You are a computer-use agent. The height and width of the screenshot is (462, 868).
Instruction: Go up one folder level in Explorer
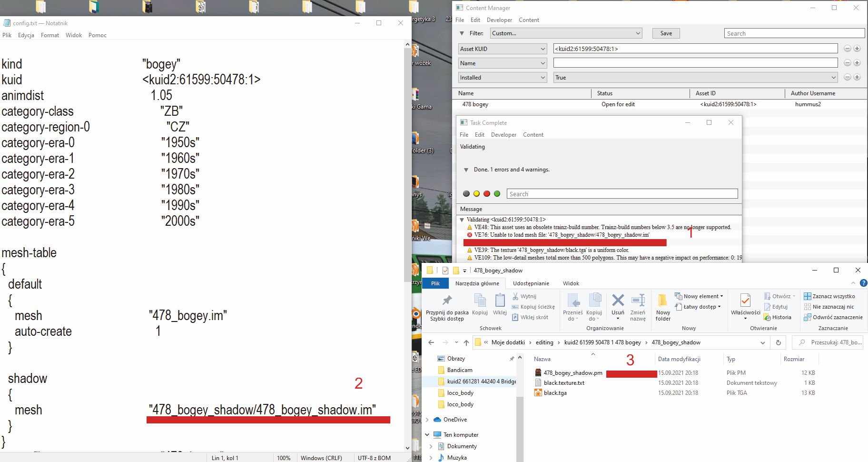(466, 342)
